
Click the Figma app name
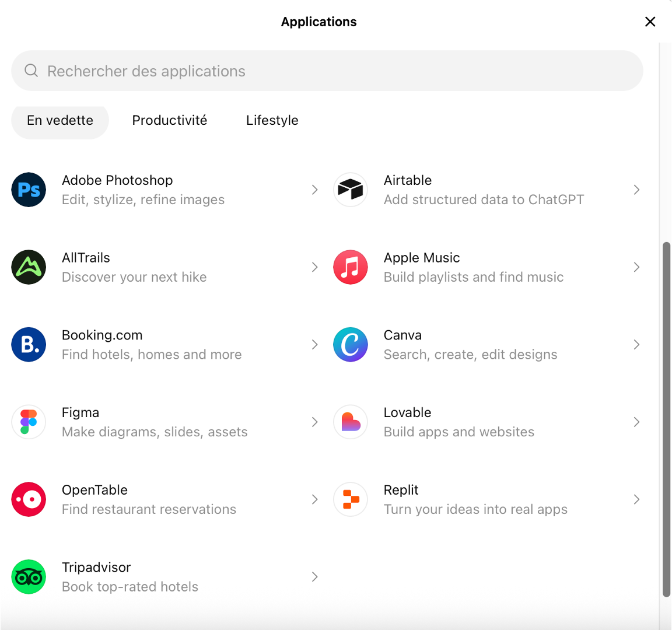(x=80, y=413)
